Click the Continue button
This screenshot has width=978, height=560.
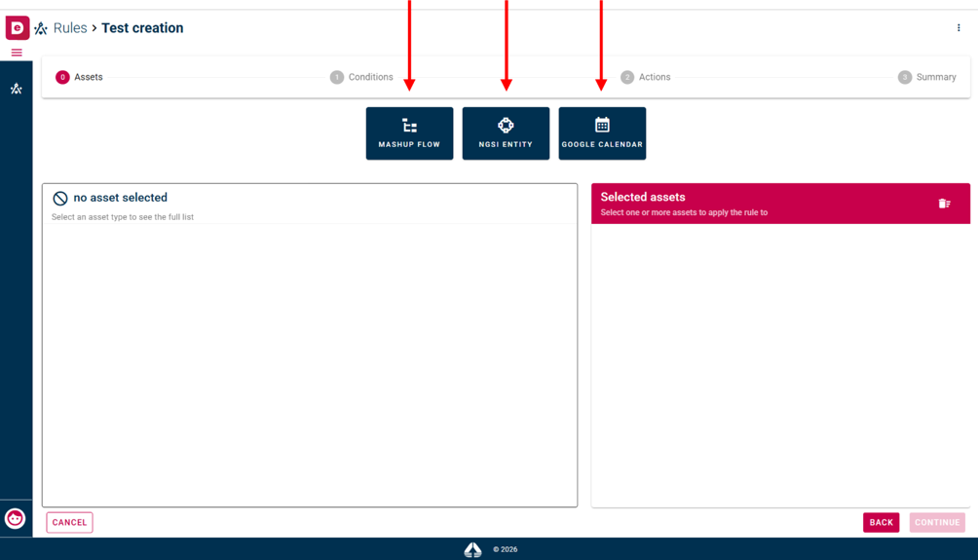point(937,523)
